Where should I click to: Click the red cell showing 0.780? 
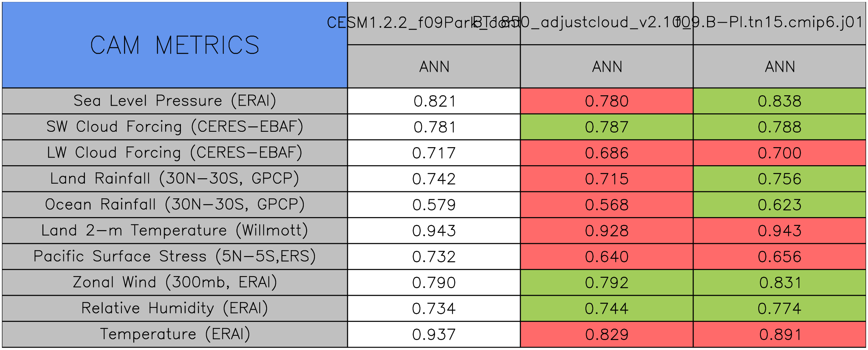tap(606, 101)
